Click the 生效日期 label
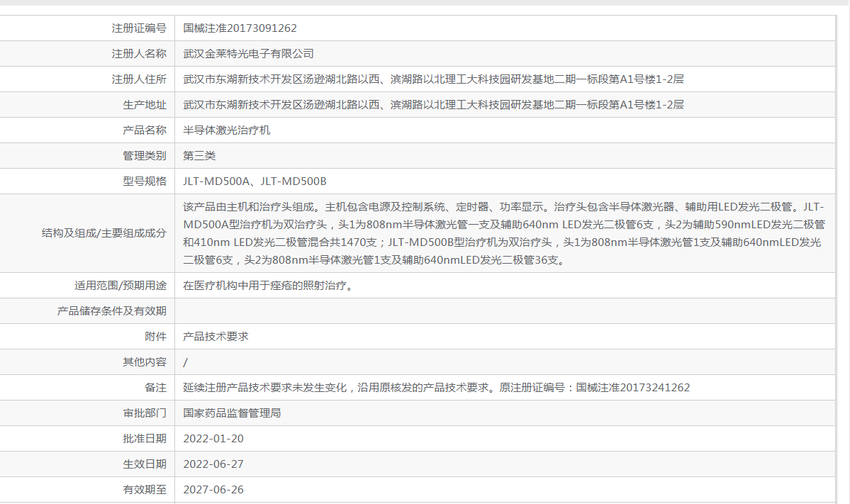 (x=144, y=464)
